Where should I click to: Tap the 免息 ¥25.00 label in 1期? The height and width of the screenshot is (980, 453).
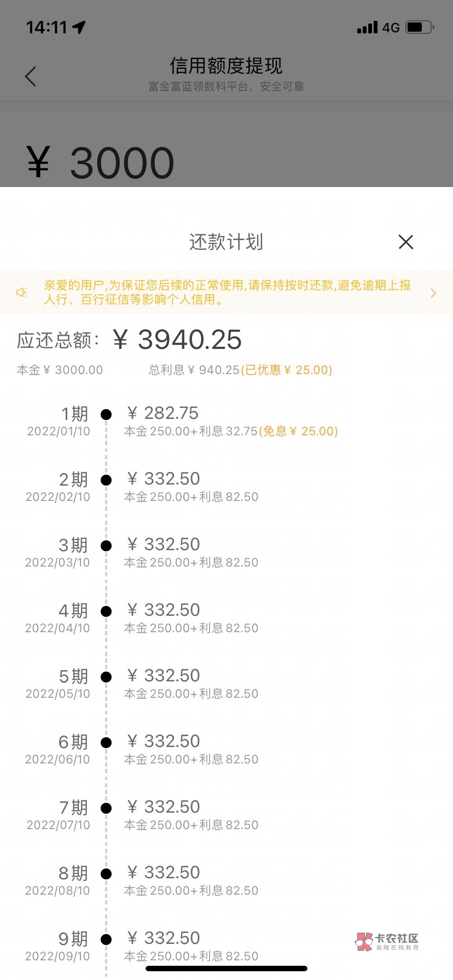[298, 431]
